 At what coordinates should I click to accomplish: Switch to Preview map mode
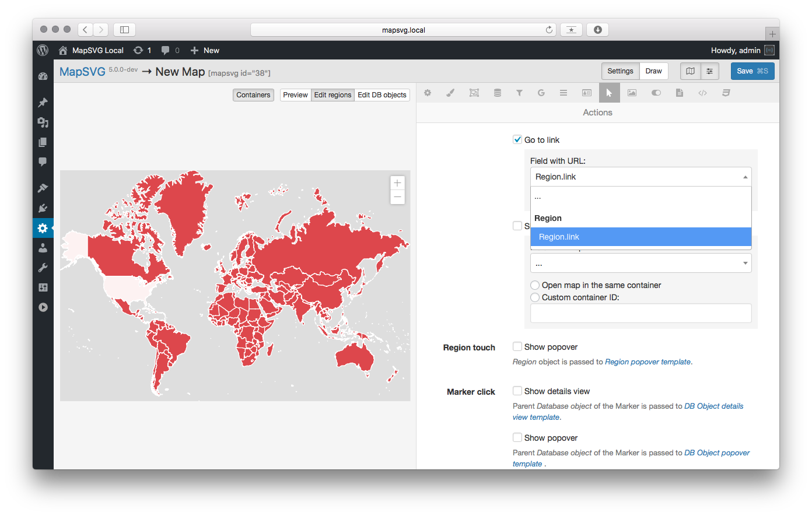pyautogui.click(x=295, y=95)
